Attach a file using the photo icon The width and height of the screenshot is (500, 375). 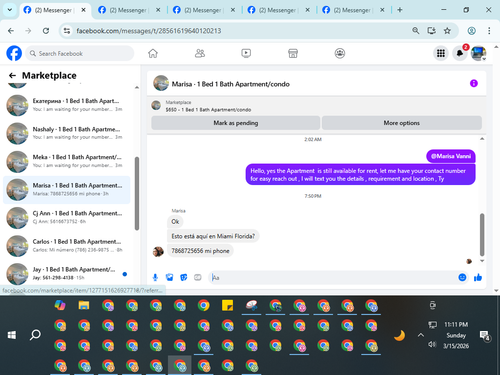coord(169,277)
